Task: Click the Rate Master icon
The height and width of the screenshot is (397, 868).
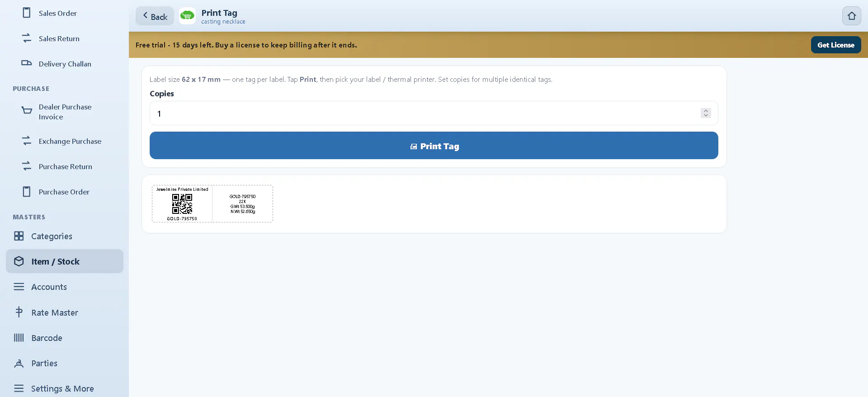Action: (x=19, y=312)
